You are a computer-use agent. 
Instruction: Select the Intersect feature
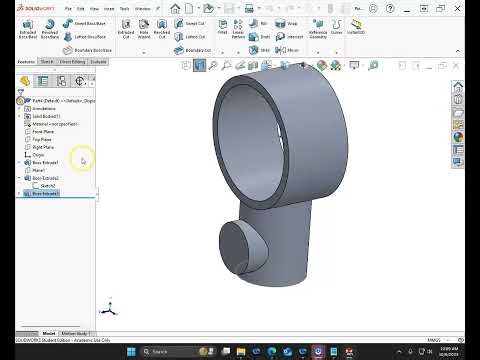pos(289,37)
